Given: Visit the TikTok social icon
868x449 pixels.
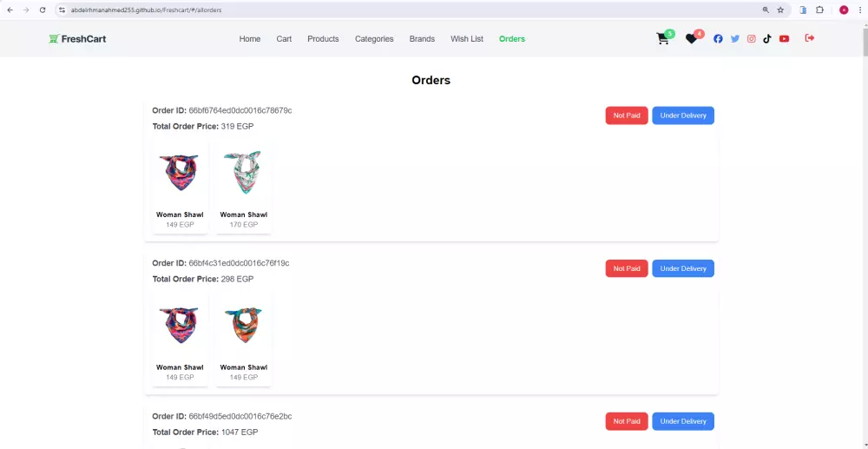Looking at the screenshot, I should [x=766, y=39].
